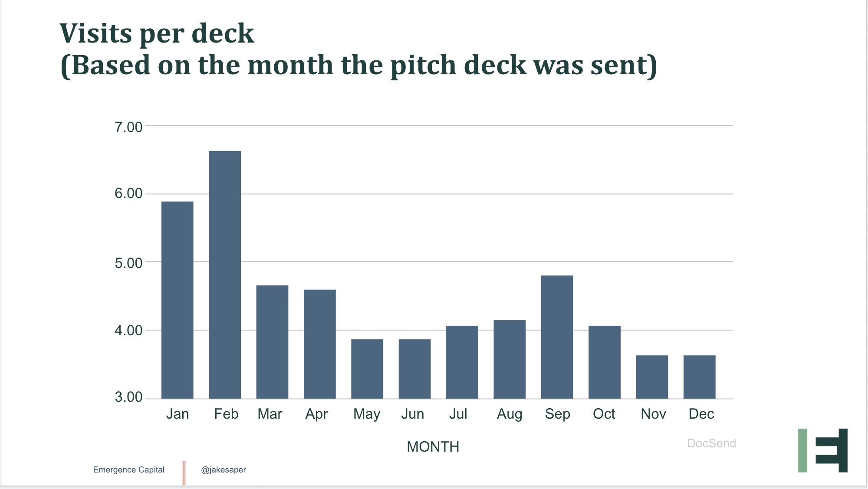The image size is (868, 489).
Task: Select the Feb bar in the chart
Action: (x=225, y=274)
